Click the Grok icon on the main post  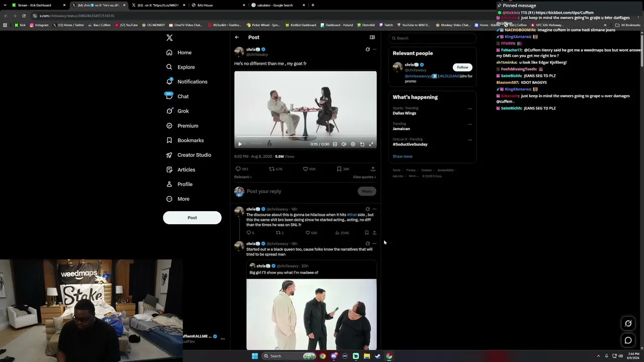click(x=367, y=49)
